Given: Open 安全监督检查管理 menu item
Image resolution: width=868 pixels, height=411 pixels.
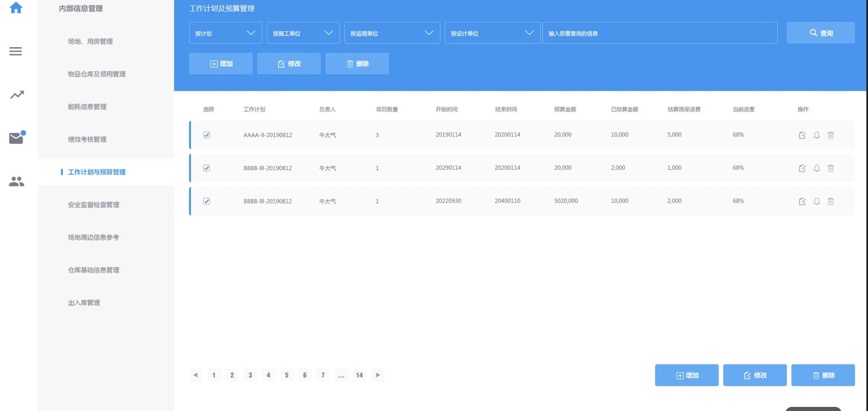Looking at the screenshot, I should [x=94, y=205].
